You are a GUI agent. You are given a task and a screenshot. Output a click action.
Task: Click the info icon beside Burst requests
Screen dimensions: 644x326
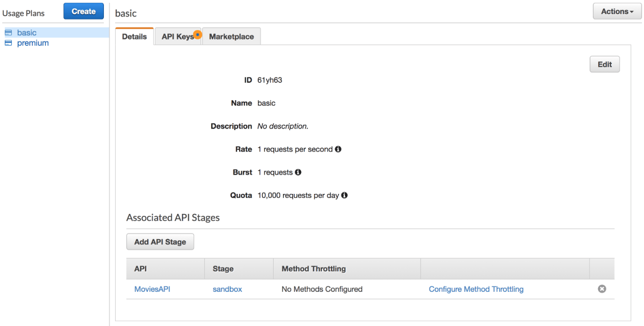pyautogui.click(x=298, y=172)
